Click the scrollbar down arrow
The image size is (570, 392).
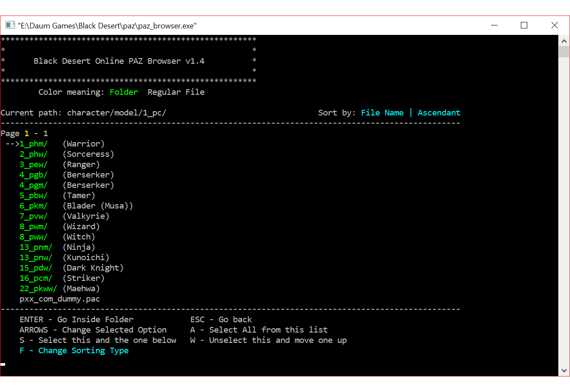[x=564, y=370]
